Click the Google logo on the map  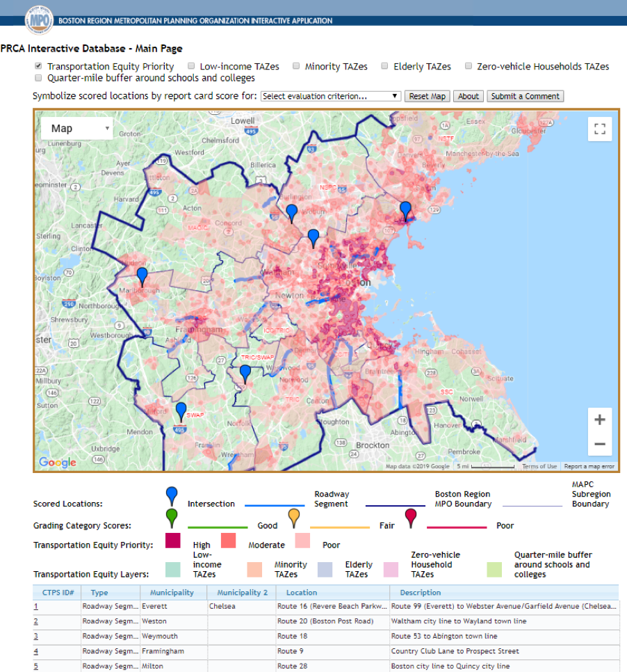pyautogui.click(x=58, y=463)
